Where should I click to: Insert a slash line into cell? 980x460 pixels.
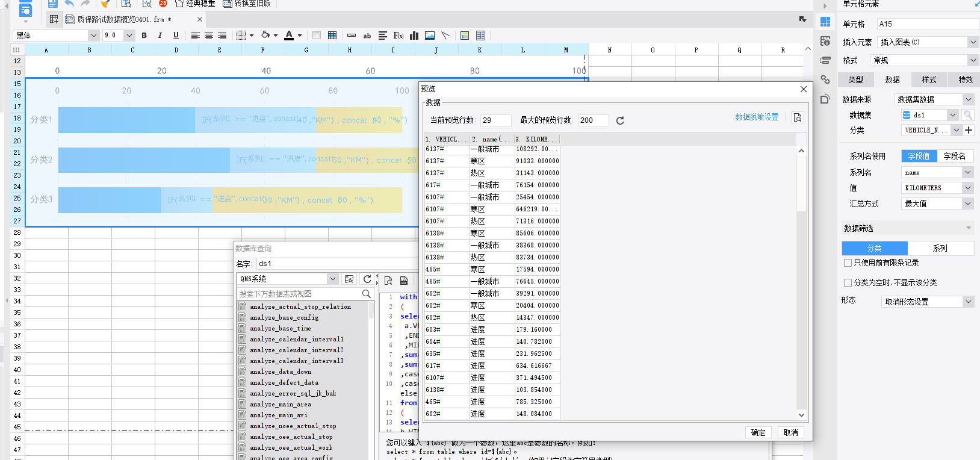point(445,36)
